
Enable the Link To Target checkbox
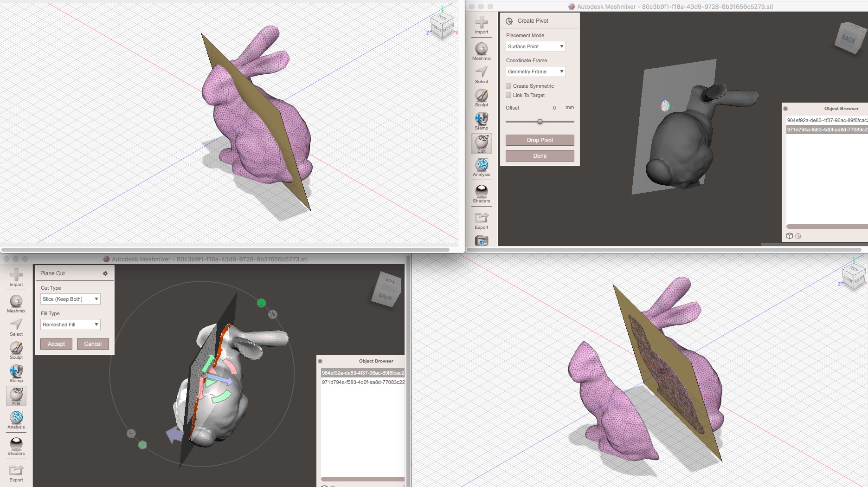[x=508, y=95]
